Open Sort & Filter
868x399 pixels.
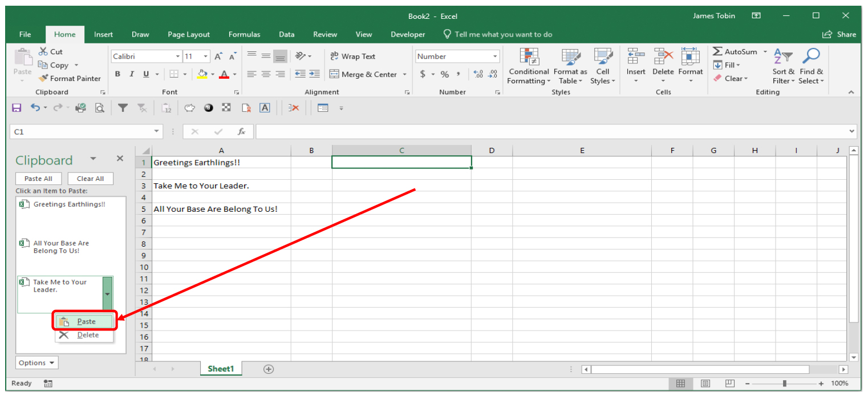(784, 66)
